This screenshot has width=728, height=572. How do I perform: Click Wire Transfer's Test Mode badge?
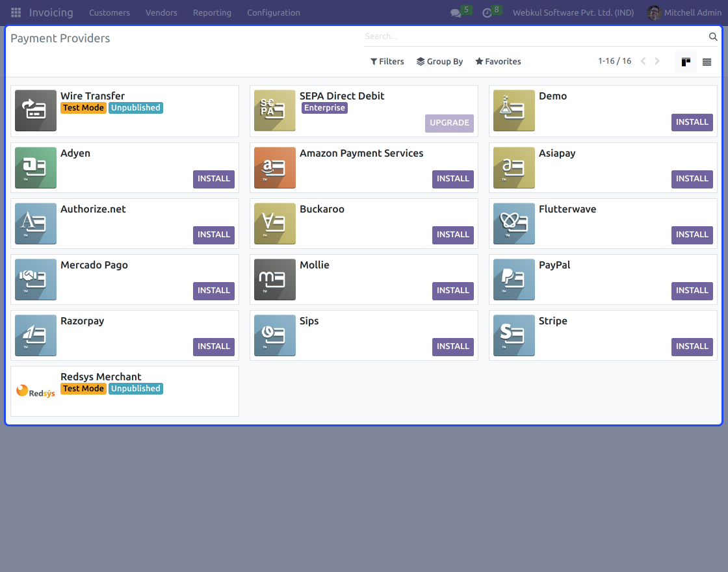click(84, 108)
